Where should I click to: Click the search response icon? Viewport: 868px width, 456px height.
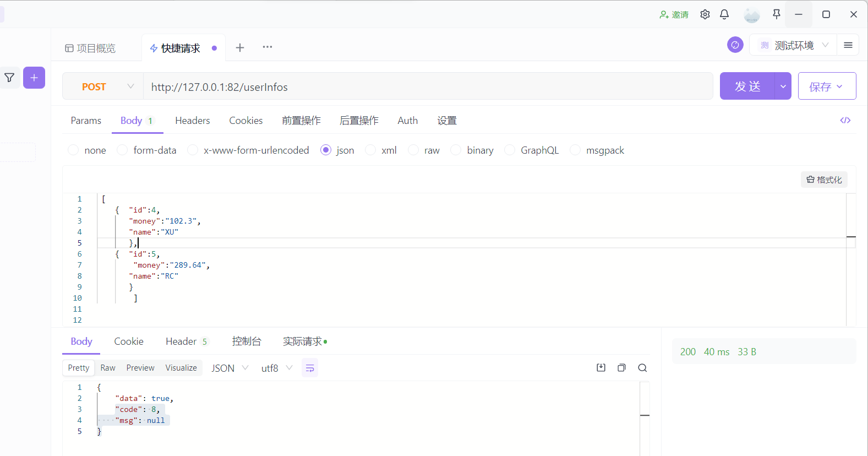point(642,368)
